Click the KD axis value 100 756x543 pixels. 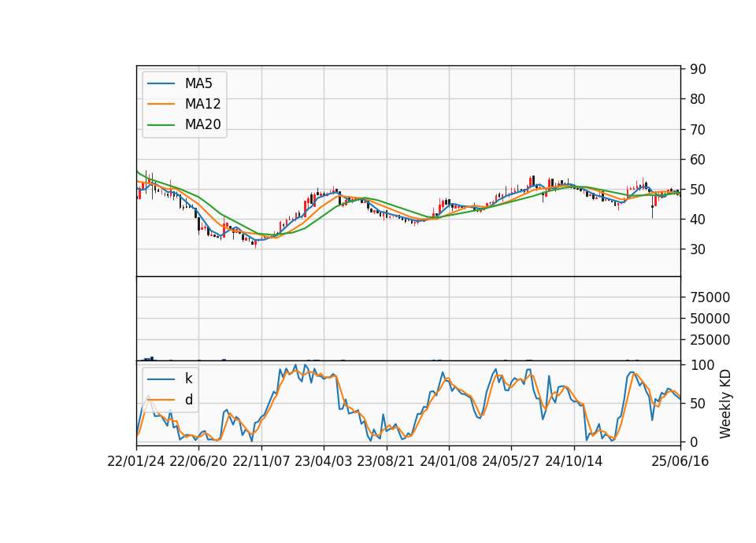tap(702, 364)
